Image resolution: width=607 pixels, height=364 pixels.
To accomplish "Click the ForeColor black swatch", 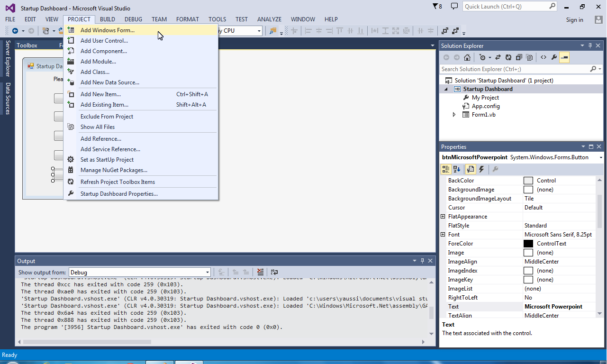I will (528, 244).
